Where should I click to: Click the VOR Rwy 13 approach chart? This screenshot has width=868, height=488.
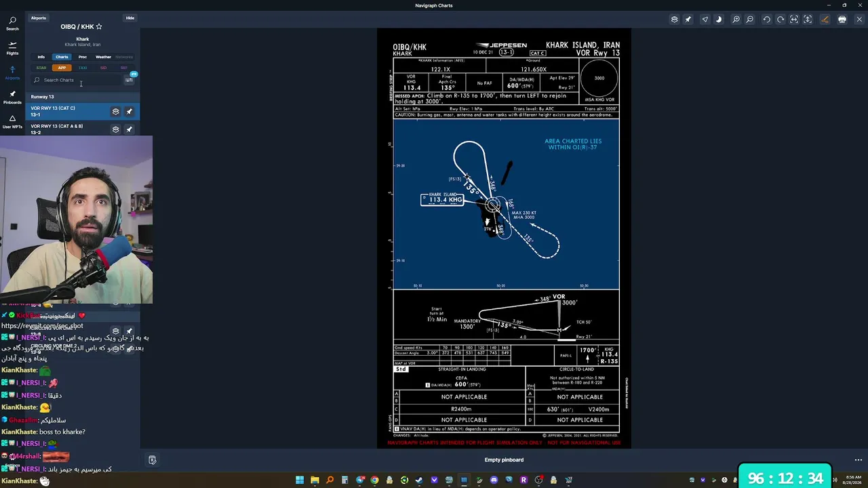[504, 238]
